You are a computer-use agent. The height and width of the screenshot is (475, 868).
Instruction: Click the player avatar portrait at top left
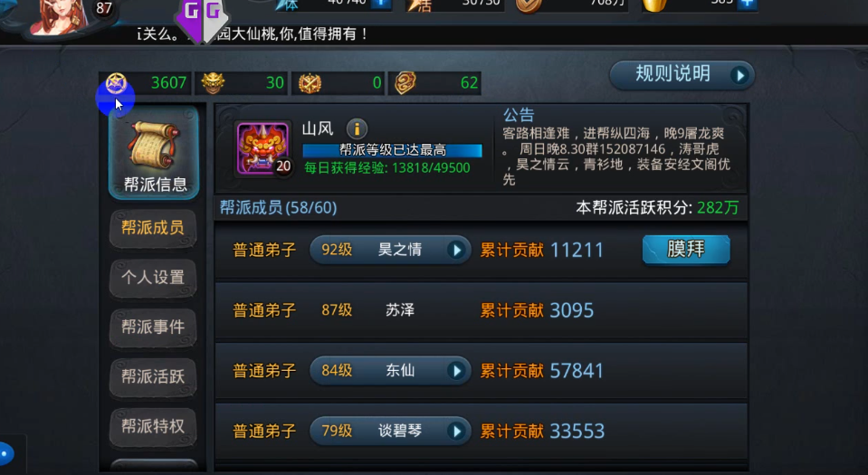tap(60, 16)
